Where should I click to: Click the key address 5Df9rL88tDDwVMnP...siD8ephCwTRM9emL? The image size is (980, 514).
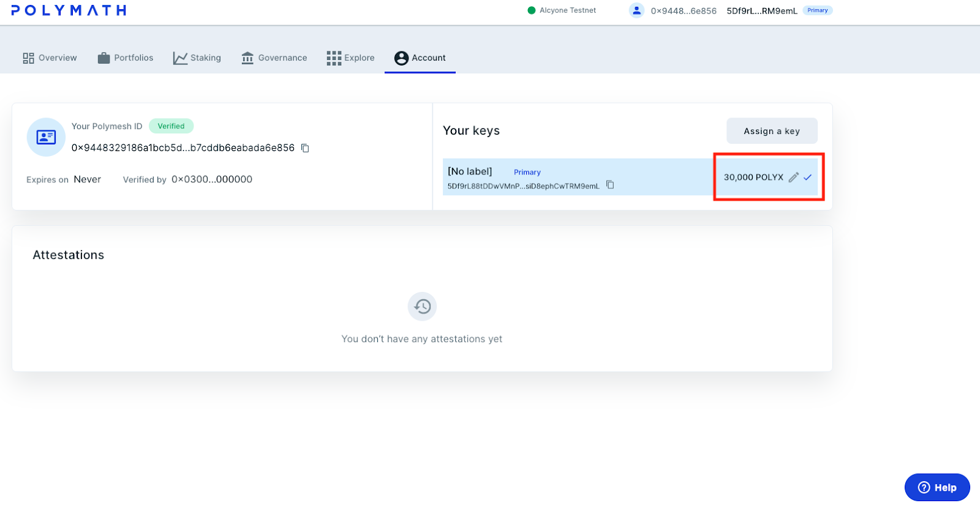point(524,186)
